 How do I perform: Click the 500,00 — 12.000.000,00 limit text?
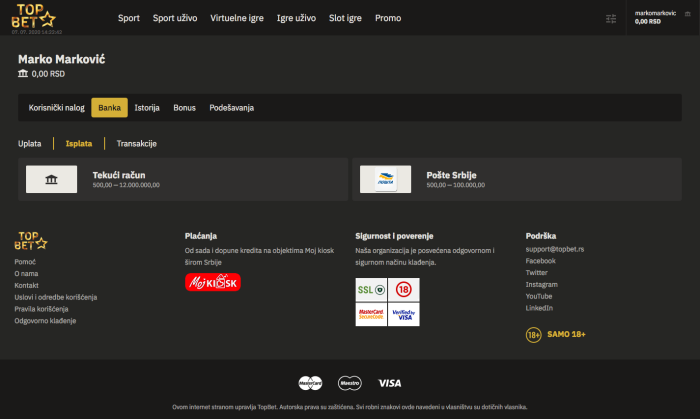point(126,185)
